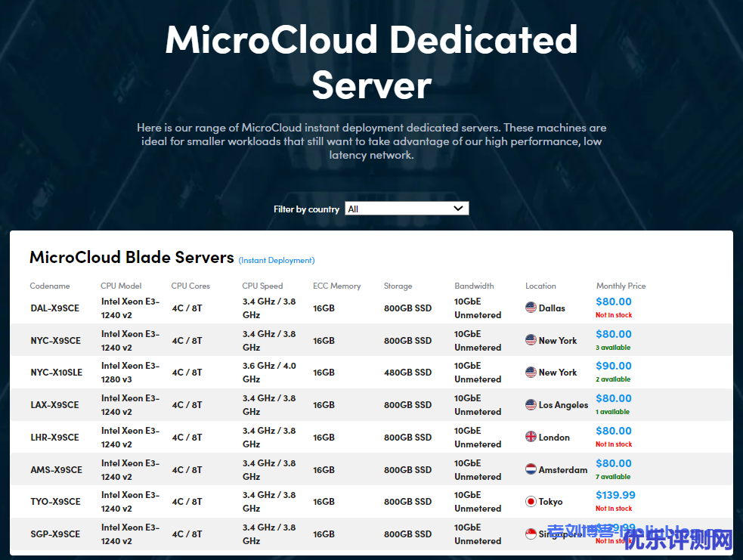Open the Filter by country dropdown

click(x=407, y=209)
